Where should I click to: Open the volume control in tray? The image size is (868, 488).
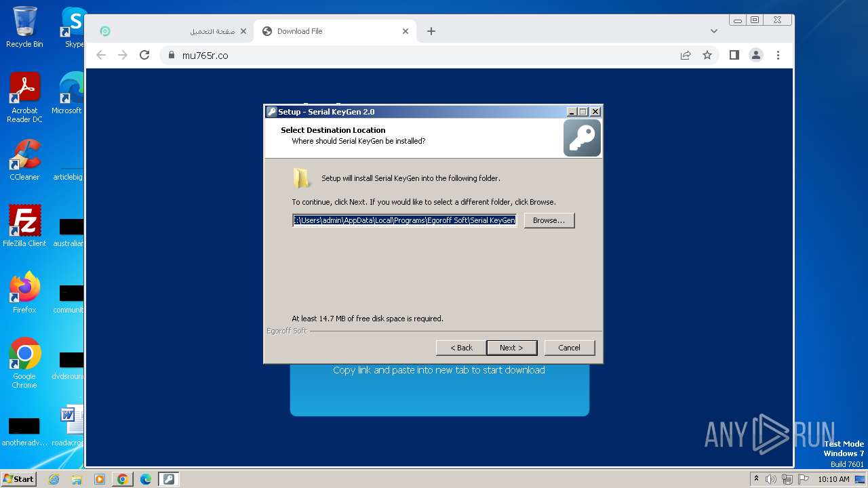coord(771,479)
